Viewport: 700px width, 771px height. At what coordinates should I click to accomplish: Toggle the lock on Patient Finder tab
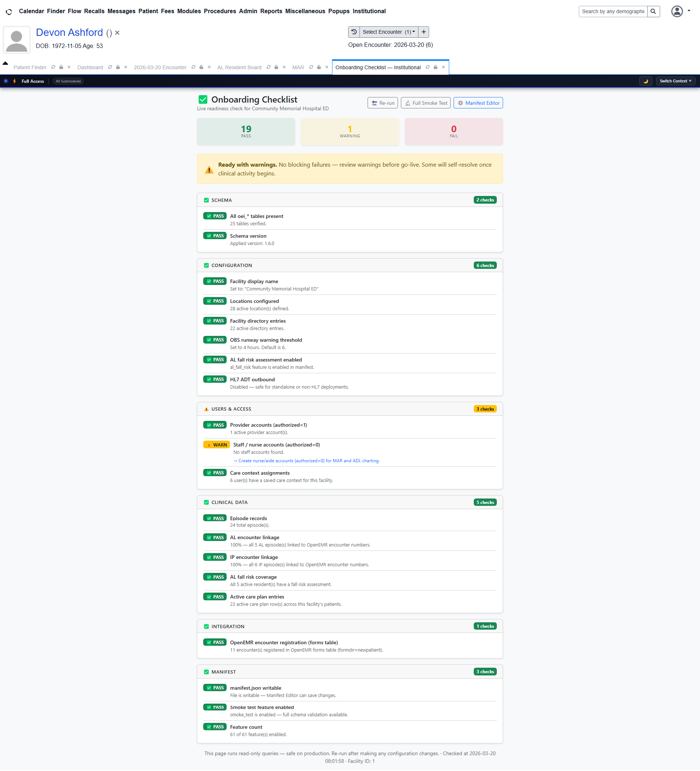click(61, 67)
